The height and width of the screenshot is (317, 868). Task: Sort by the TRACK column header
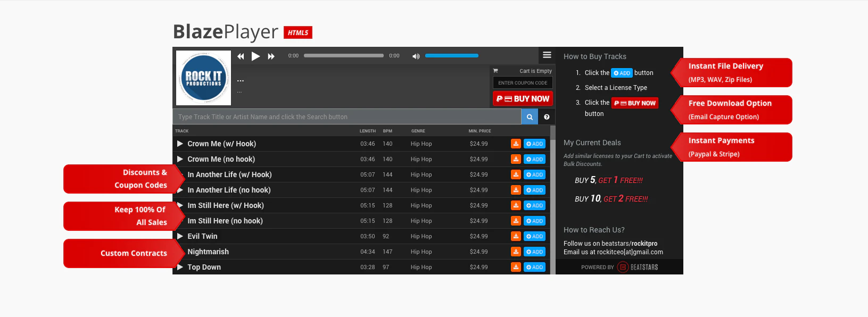181,131
